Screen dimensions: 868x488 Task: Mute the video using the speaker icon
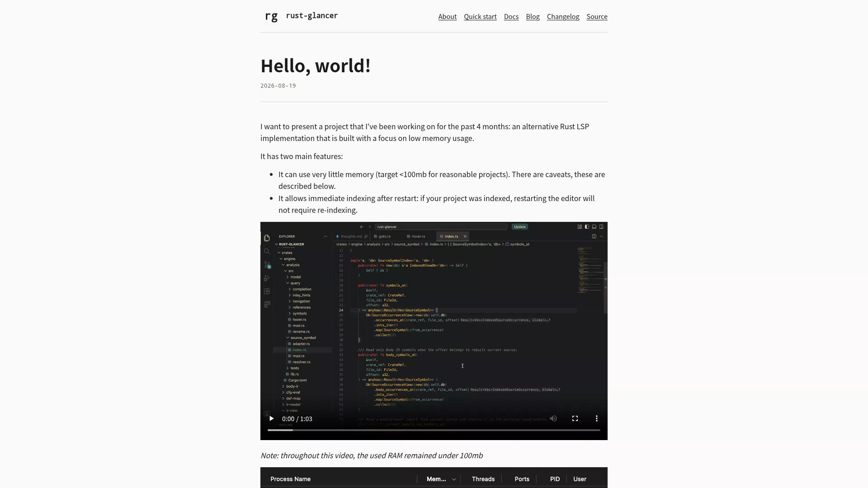553,419
